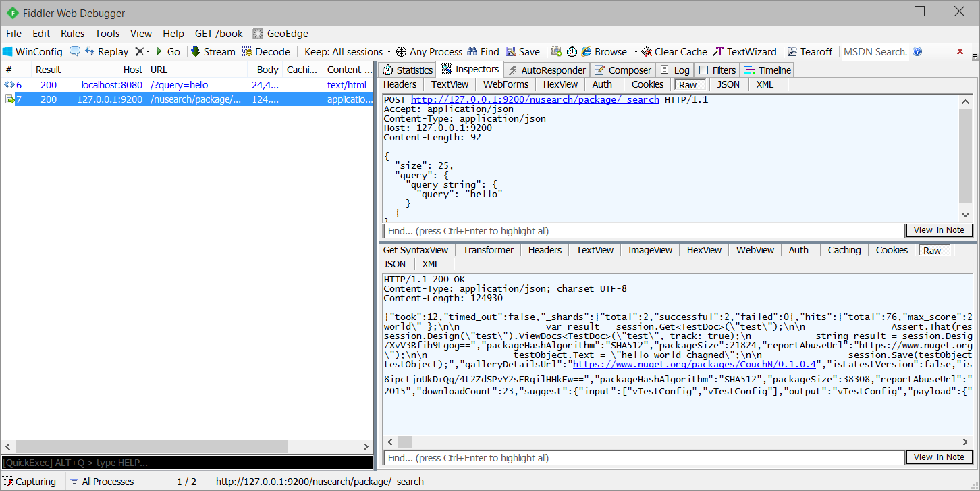Screen dimensions: 980x491
Task: Open the AutoResponder tab
Action: coord(547,70)
